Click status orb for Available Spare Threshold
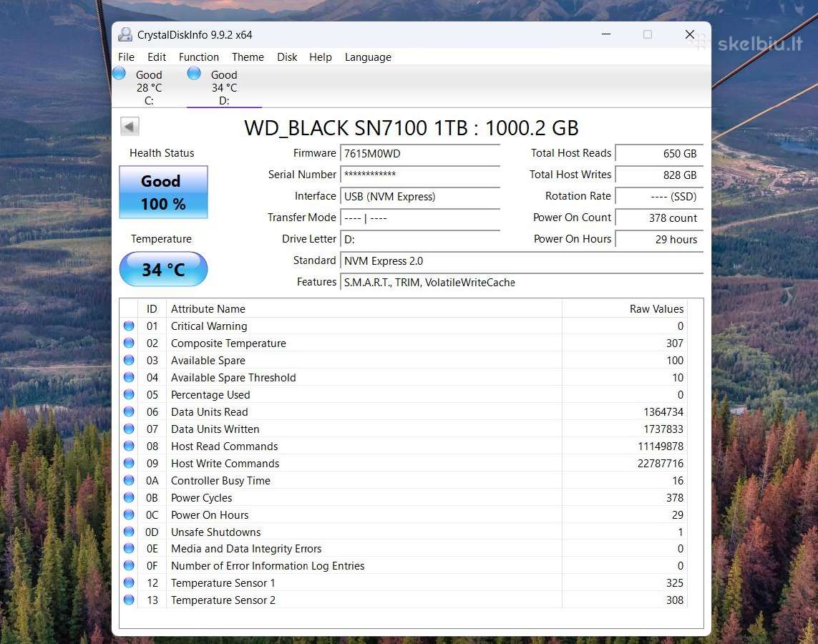Image resolution: width=818 pixels, height=644 pixels. point(129,378)
